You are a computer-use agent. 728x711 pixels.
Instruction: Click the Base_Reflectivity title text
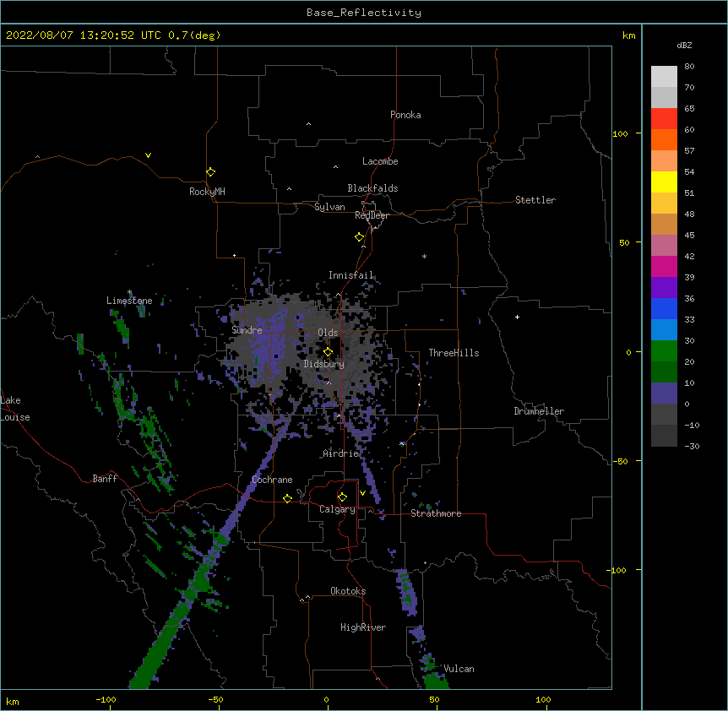pos(364,13)
